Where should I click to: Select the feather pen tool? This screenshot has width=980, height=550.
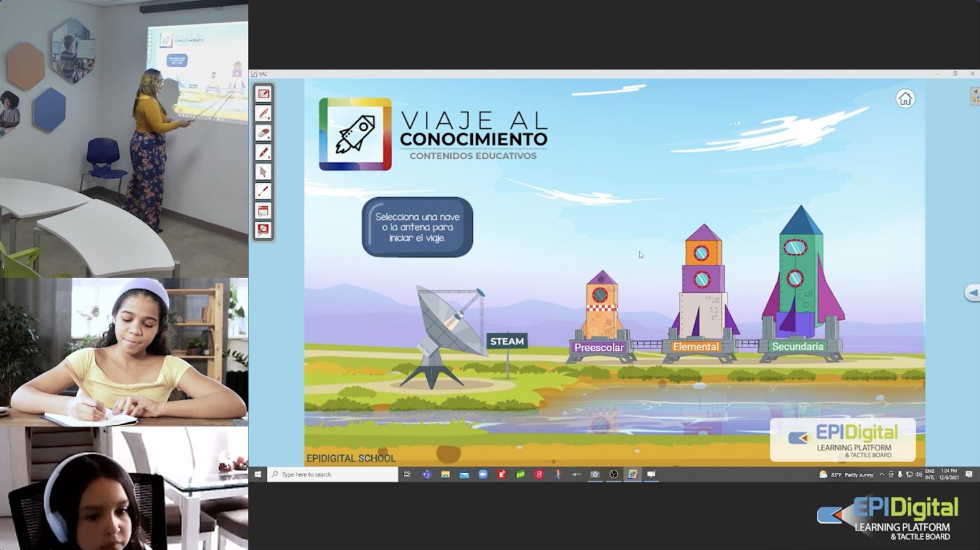[264, 113]
